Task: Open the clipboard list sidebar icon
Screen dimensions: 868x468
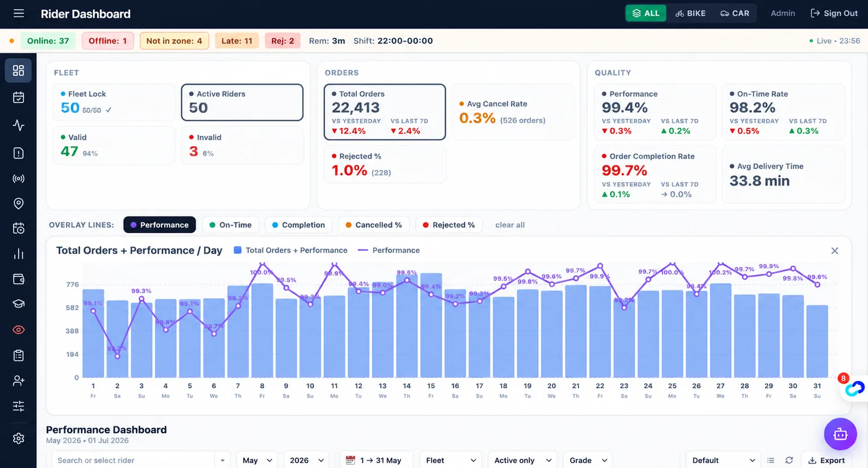Action: (18, 356)
